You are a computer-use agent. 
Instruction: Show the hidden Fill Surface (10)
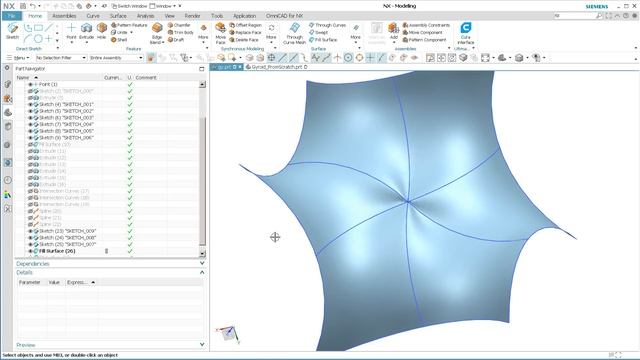(30, 144)
